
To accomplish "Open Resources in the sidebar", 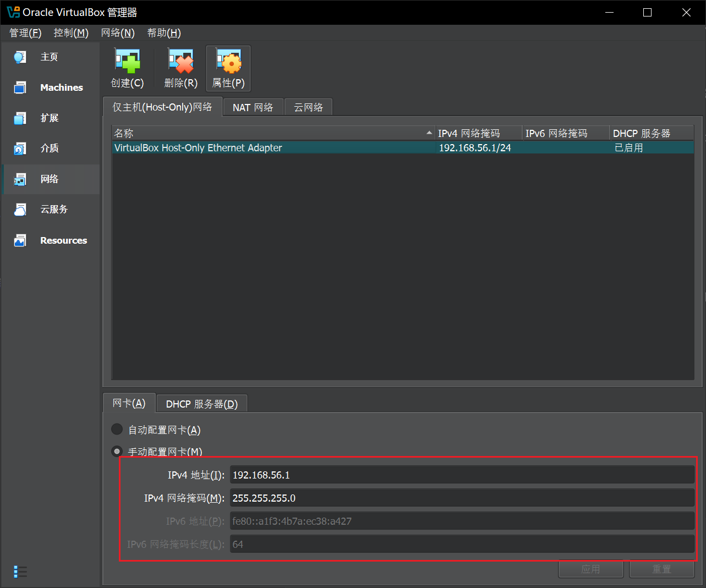I will [51, 240].
